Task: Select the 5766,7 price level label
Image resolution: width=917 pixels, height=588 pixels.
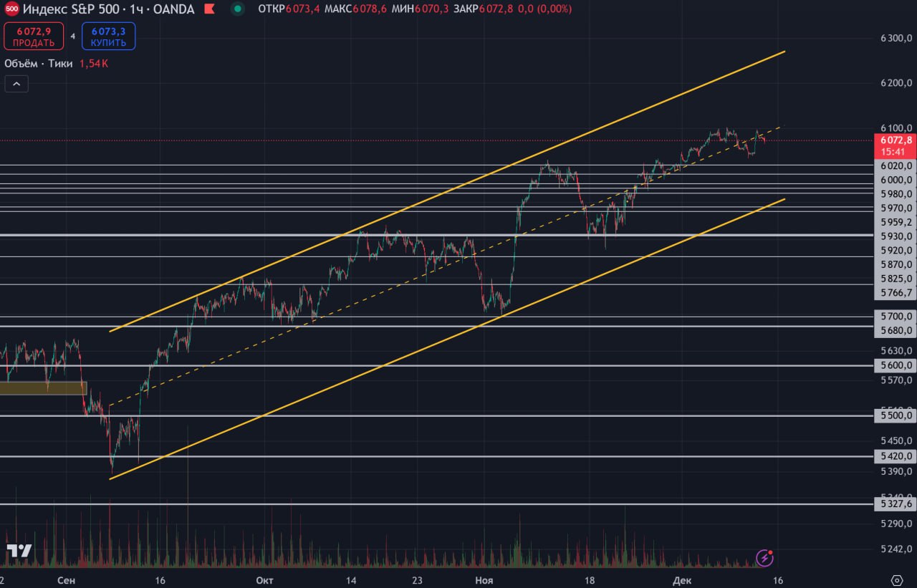Action: (x=896, y=293)
